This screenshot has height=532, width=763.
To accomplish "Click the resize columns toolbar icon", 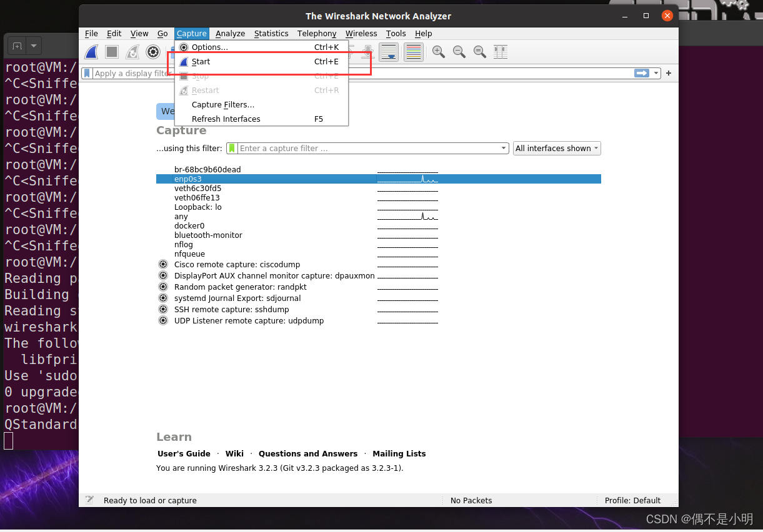I will pyautogui.click(x=500, y=52).
